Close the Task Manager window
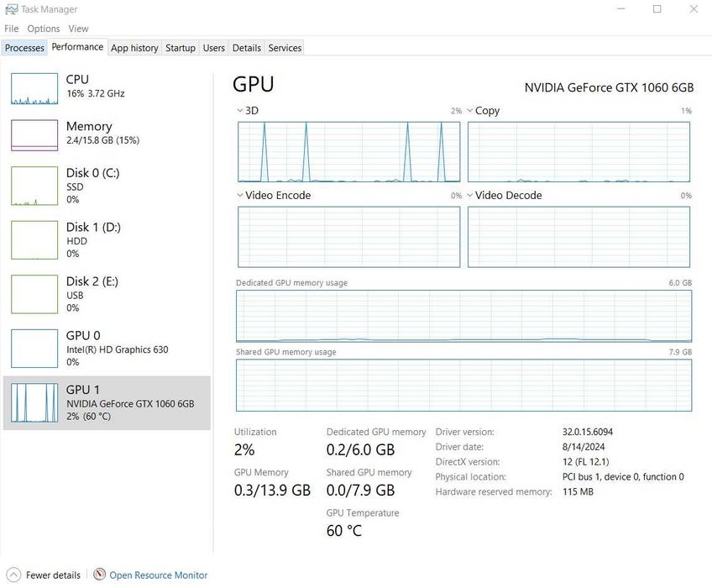The width and height of the screenshot is (712, 588). pyautogui.click(x=694, y=8)
